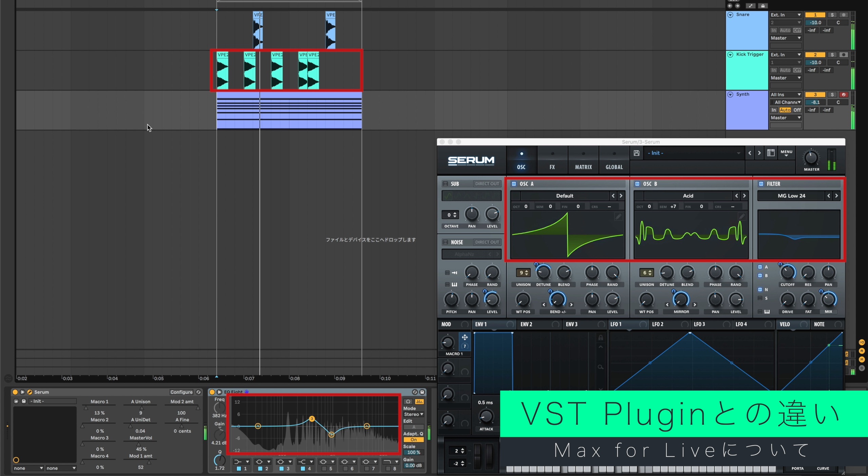This screenshot has height=476, width=868.
Task: Collapse the Synth track unfold arrow
Action: pos(730,95)
